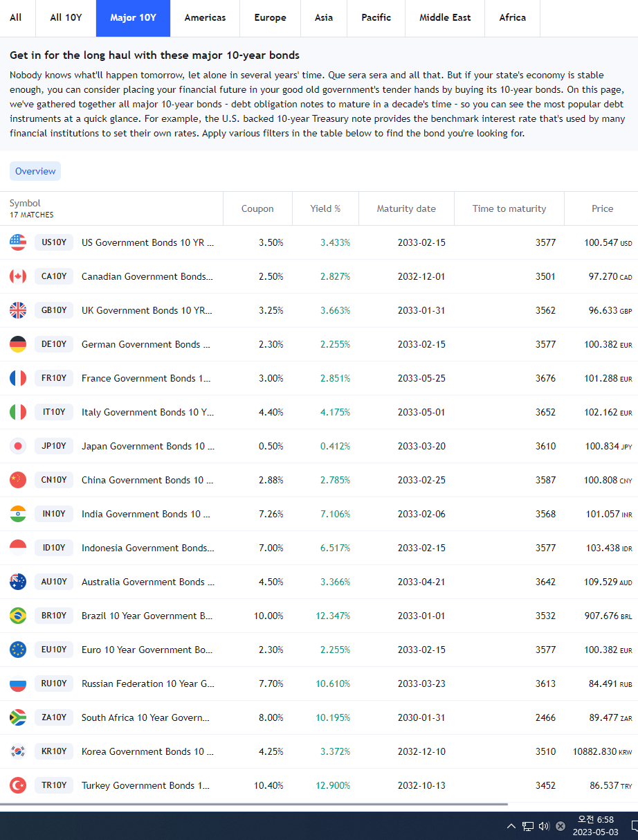638x840 pixels.
Task: Click the German flag icon
Action: coord(18,344)
